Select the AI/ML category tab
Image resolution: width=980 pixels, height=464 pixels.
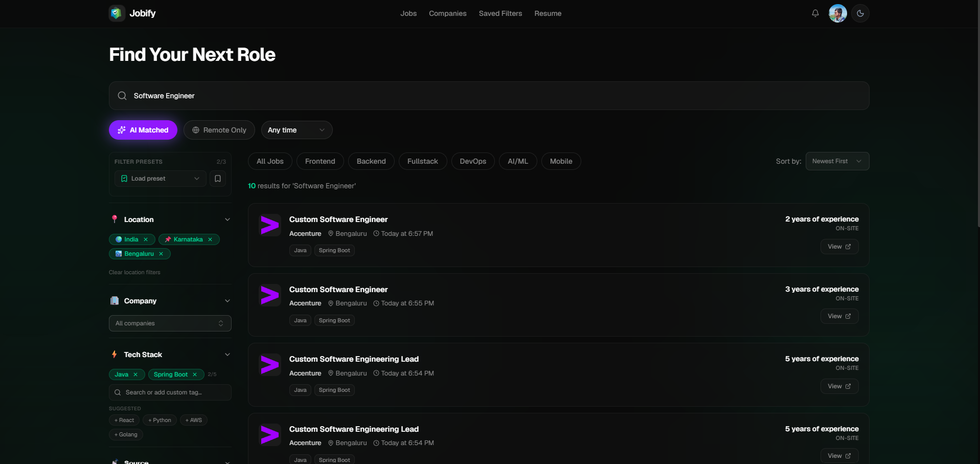point(518,161)
